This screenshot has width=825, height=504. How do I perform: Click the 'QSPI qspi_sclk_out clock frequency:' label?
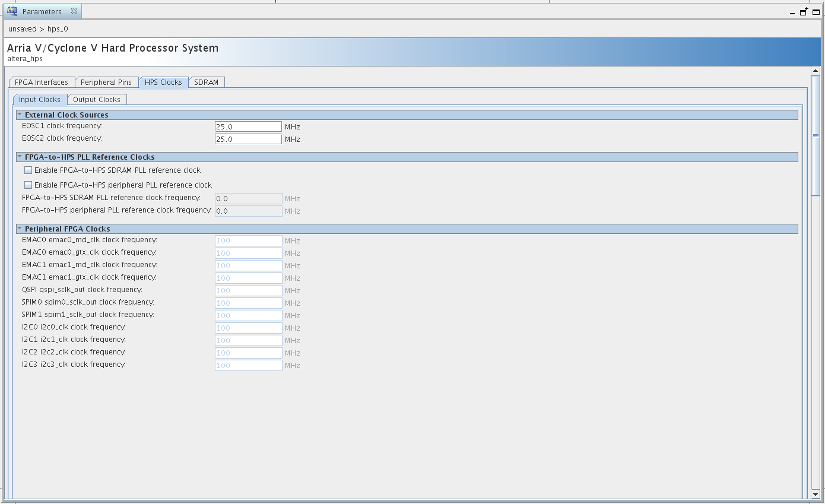tap(82, 290)
